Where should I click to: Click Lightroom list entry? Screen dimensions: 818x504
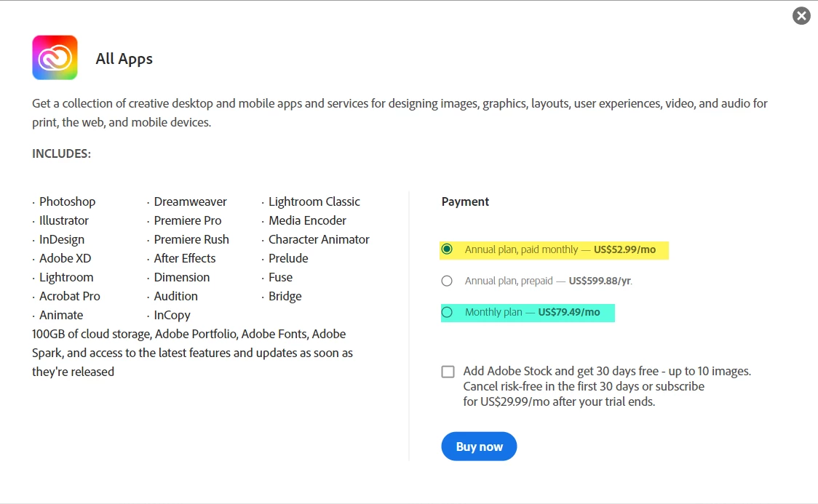[66, 277]
